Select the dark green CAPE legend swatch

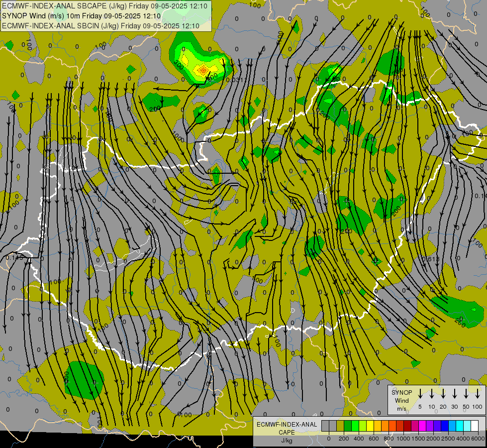[x=348, y=426]
